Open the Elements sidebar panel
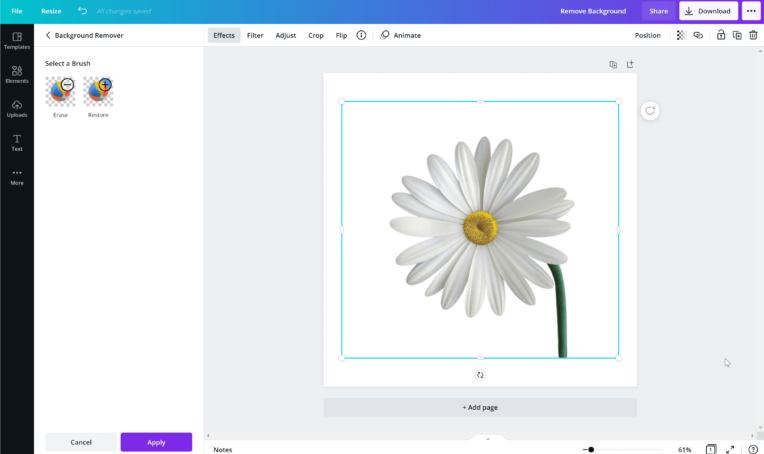The image size is (764, 454). 17,75
